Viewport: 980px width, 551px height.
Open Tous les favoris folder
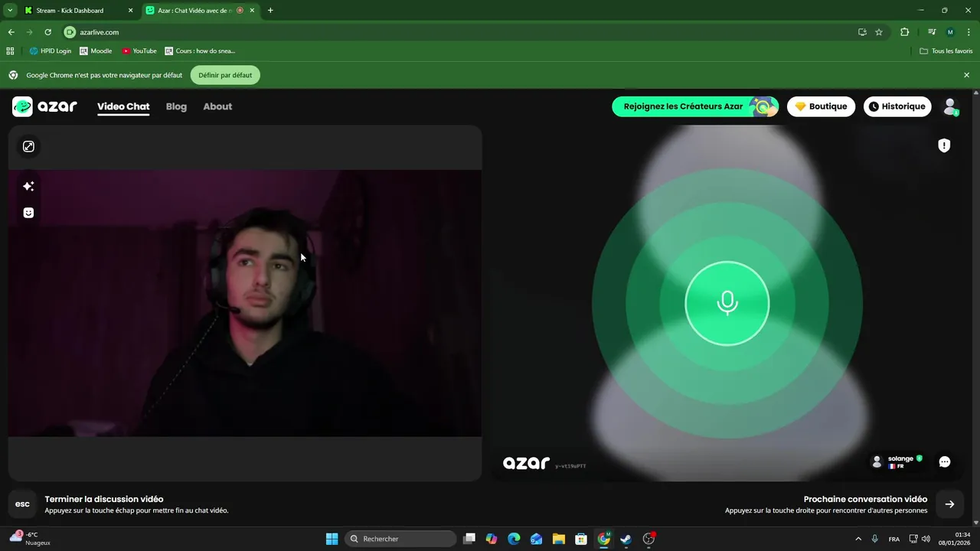[x=946, y=51]
